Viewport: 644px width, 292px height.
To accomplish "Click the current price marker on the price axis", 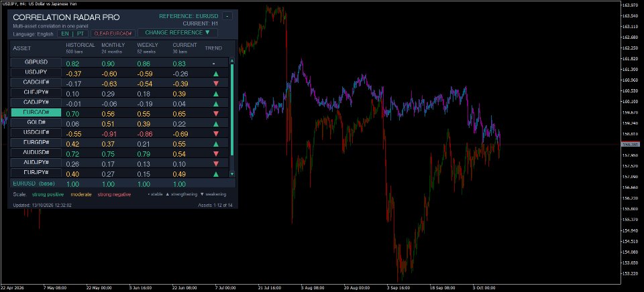I will click(631, 145).
